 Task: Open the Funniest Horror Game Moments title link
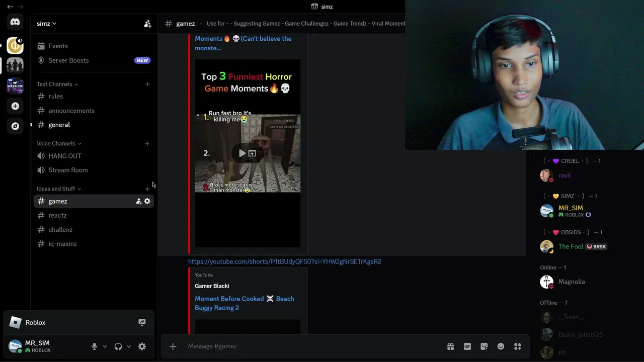[x=243, y=43]
